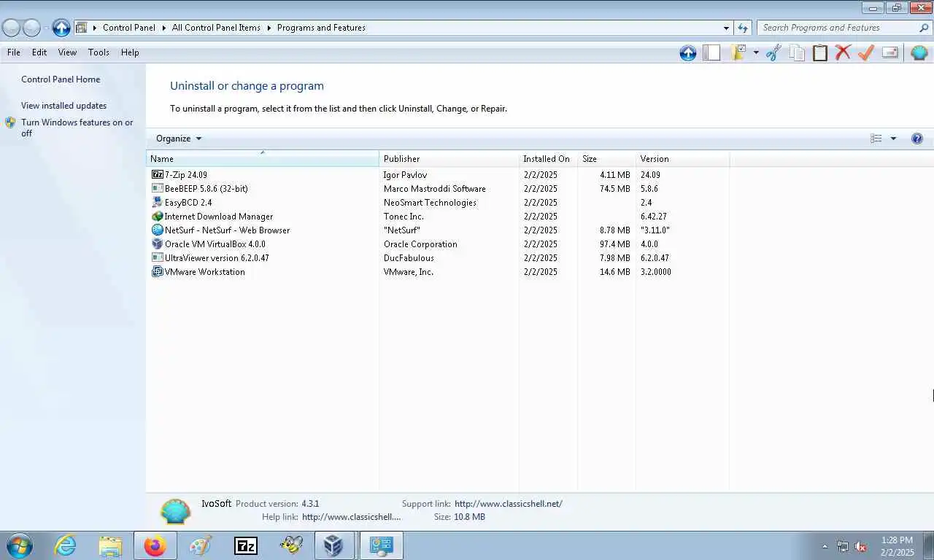Open the View menu

click(67, 52)
